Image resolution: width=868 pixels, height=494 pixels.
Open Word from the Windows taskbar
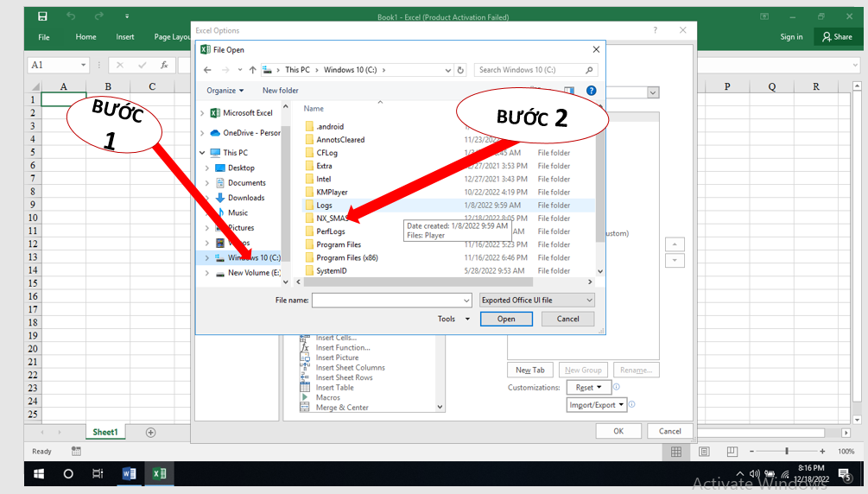click(130, 473)
